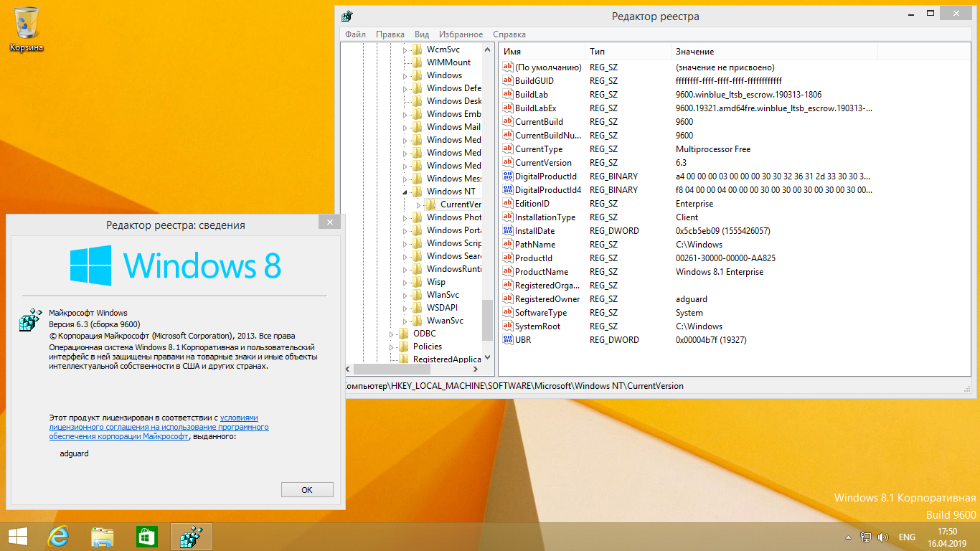Expand the Windows Defender key arrow
Viewport: 980px width, 551px height.
(x=405, y=88)
